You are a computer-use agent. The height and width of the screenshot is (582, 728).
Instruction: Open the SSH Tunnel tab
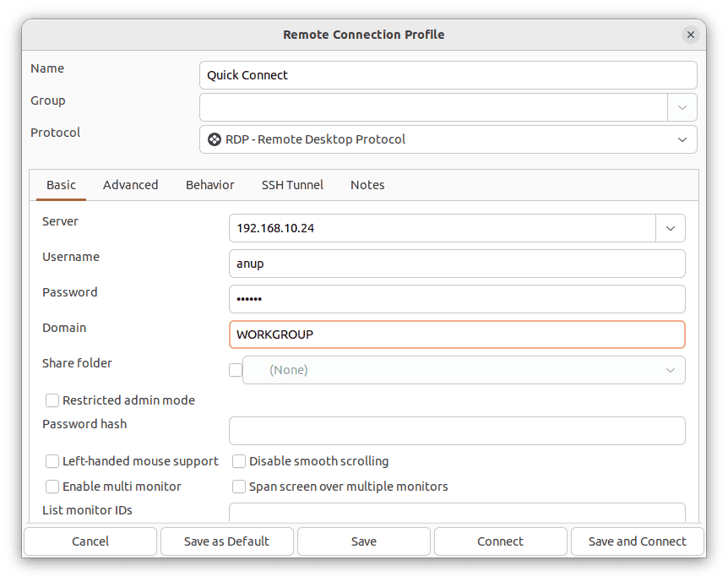point(292,185)
